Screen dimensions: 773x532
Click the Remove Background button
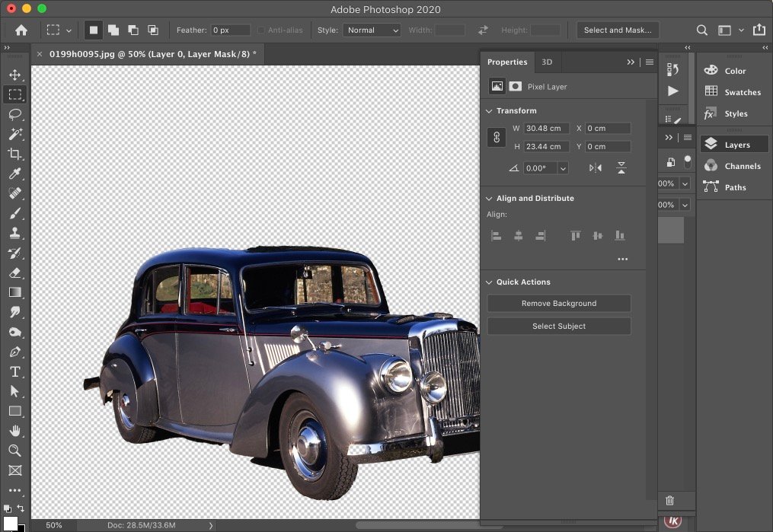pyautogui.click(x=559, y=304)
